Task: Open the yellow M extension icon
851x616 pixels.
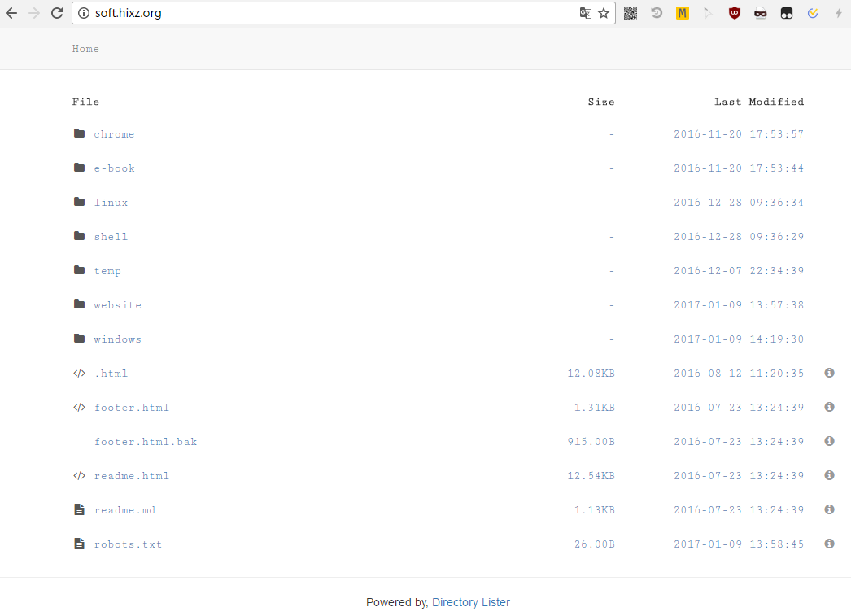Action: 682,13
